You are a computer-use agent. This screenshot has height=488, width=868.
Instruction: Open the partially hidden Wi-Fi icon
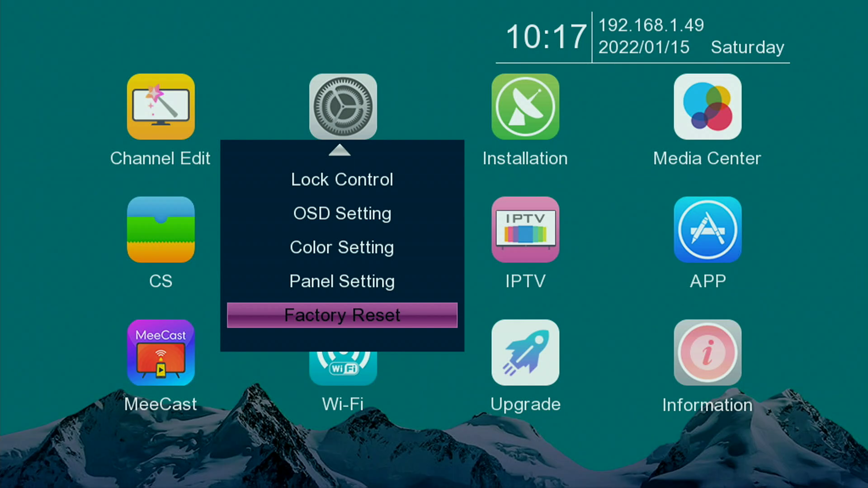pos(343,368)
